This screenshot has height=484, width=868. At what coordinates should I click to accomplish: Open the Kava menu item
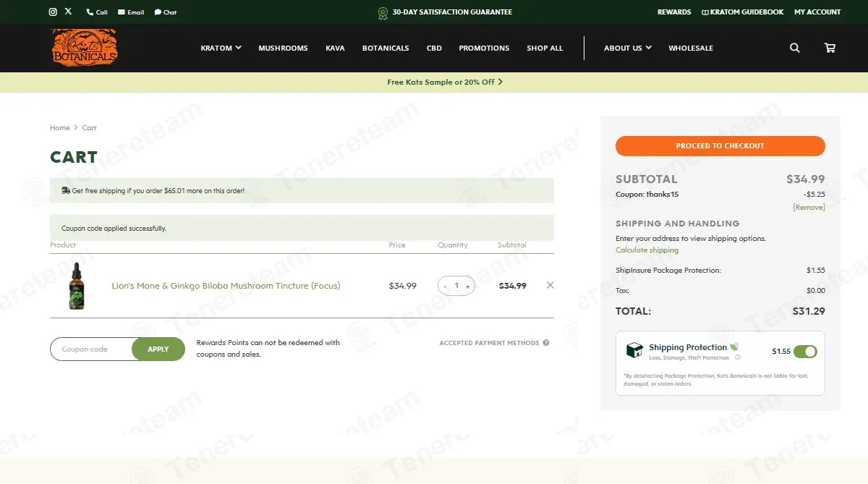335,48
